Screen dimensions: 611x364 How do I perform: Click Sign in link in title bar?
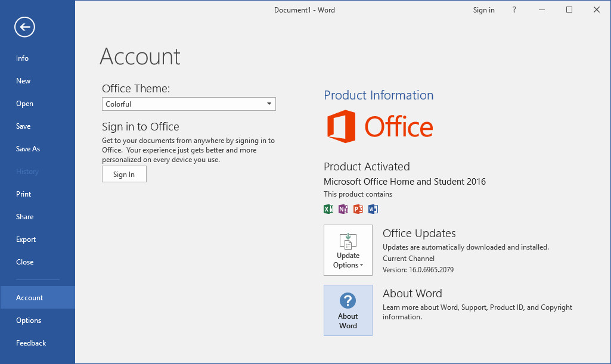click(x=483, y=10)
